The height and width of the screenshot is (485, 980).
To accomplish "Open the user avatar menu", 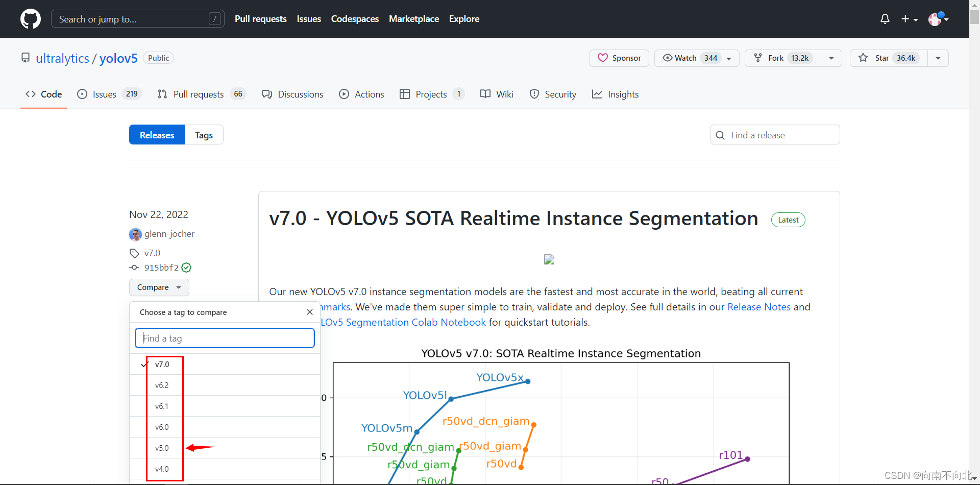I will coord(938,19).
